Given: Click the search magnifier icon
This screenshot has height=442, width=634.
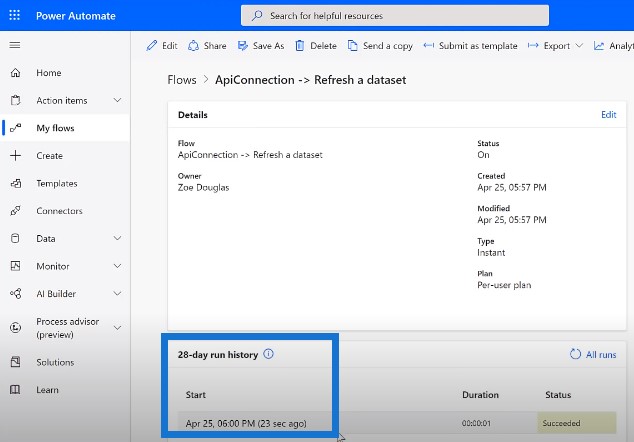Looking at the screenshot, I should tap(257, 16).
